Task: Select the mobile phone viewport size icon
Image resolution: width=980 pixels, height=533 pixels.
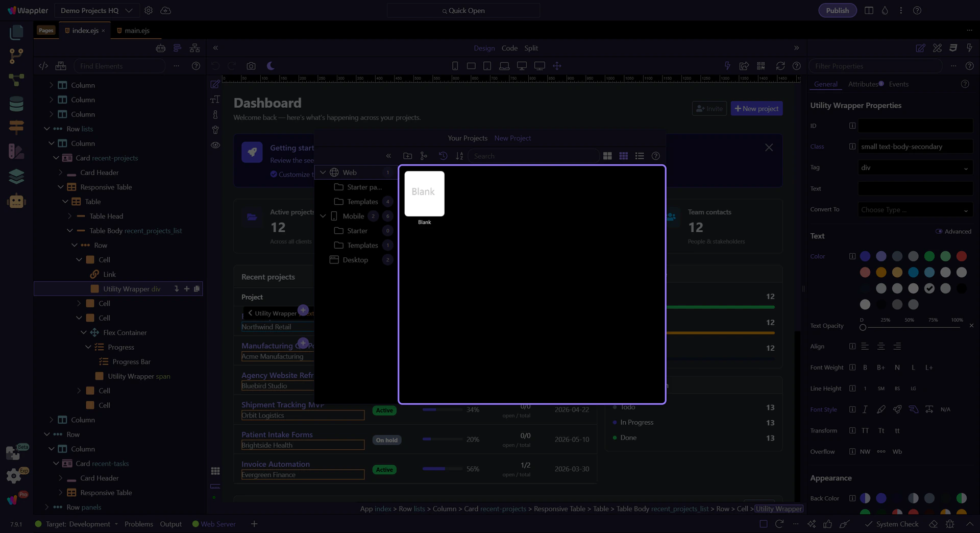Action: (x=455, y=66)
